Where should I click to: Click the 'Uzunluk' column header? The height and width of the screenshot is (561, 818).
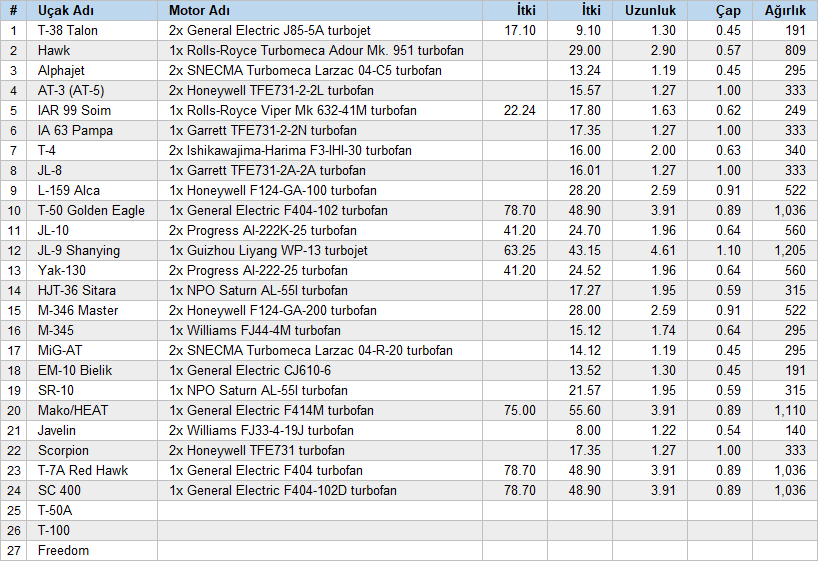[649, 10]
